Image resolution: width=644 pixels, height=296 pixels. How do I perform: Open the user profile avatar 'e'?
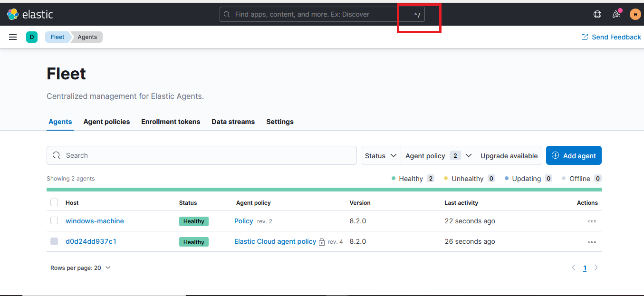635,14
